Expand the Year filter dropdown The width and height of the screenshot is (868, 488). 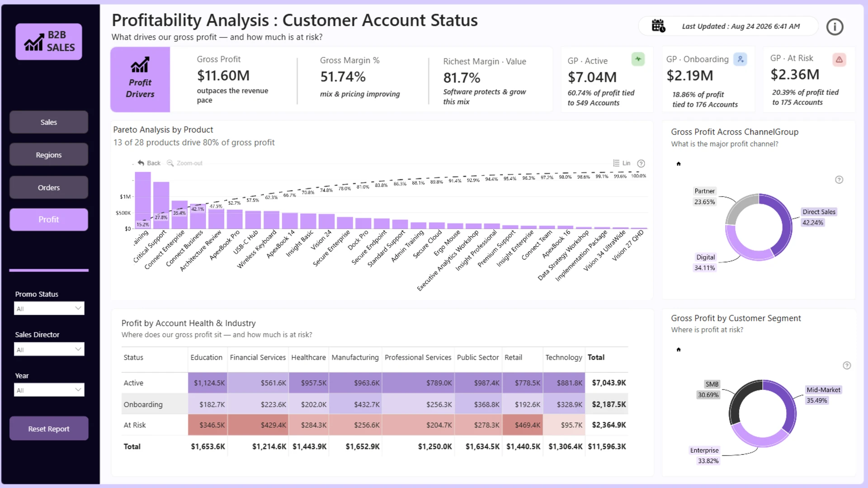(x=49, y=390)
